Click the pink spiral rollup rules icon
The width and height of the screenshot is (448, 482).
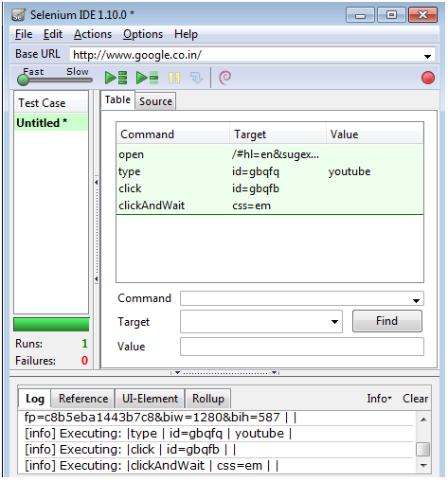[x=225, y=78]
